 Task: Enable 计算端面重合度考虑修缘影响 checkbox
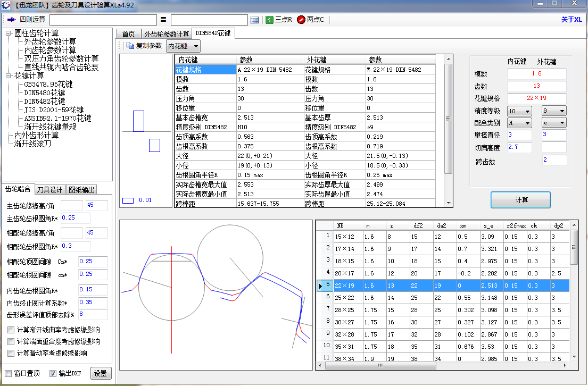pyautogui.click(x=11, y=342)
